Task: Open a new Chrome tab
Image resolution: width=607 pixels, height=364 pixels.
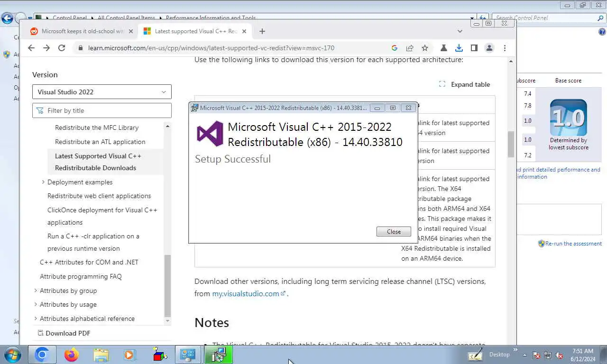Action: tap(262, 31)
